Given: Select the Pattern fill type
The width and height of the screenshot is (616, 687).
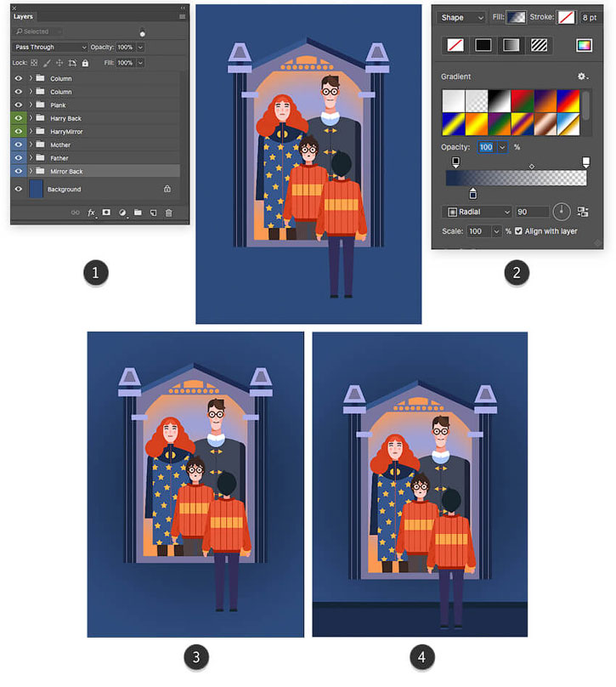Looking at the screenshot, I should [x=539, y=45].
